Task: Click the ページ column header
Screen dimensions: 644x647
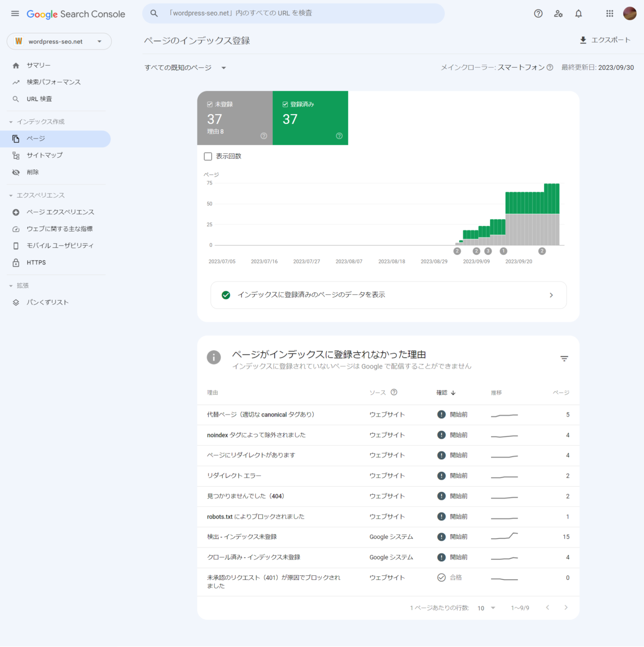Action: tap(561, 393)
